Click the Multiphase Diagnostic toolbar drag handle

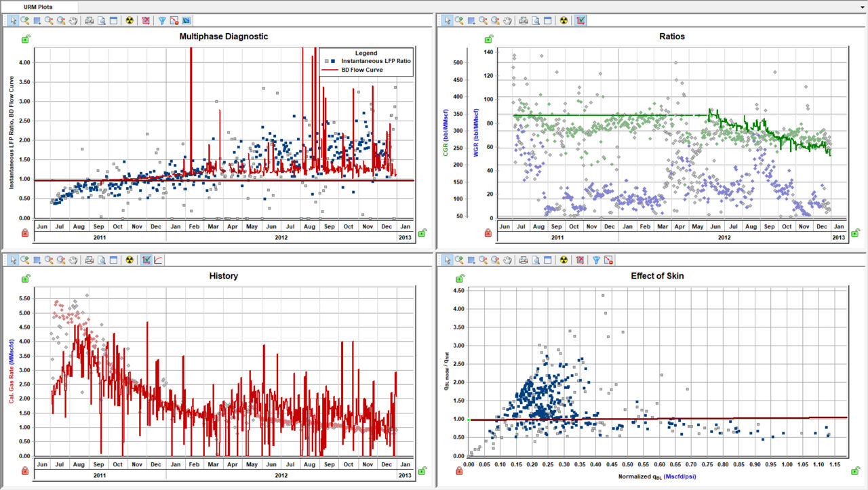point(5,20)
